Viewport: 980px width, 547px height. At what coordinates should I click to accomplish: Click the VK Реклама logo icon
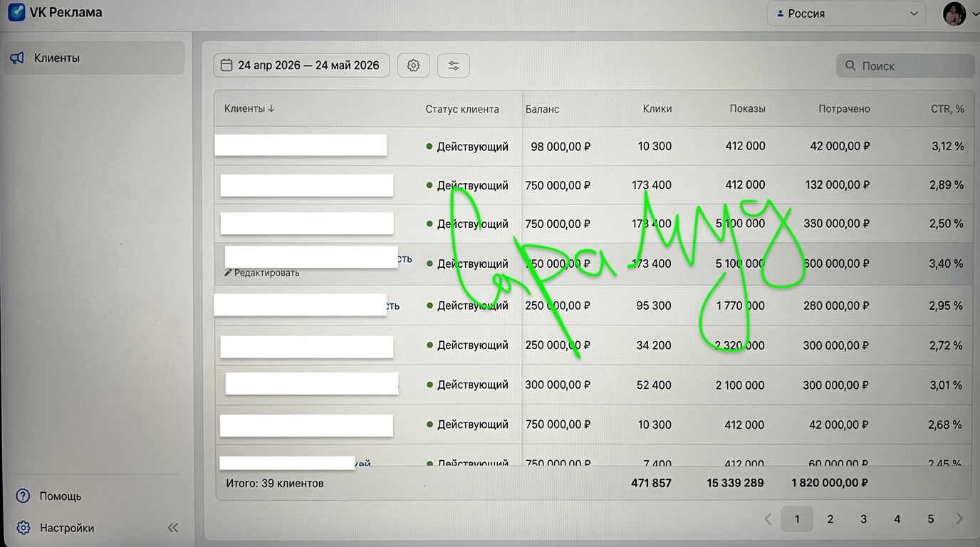[16, 12]
